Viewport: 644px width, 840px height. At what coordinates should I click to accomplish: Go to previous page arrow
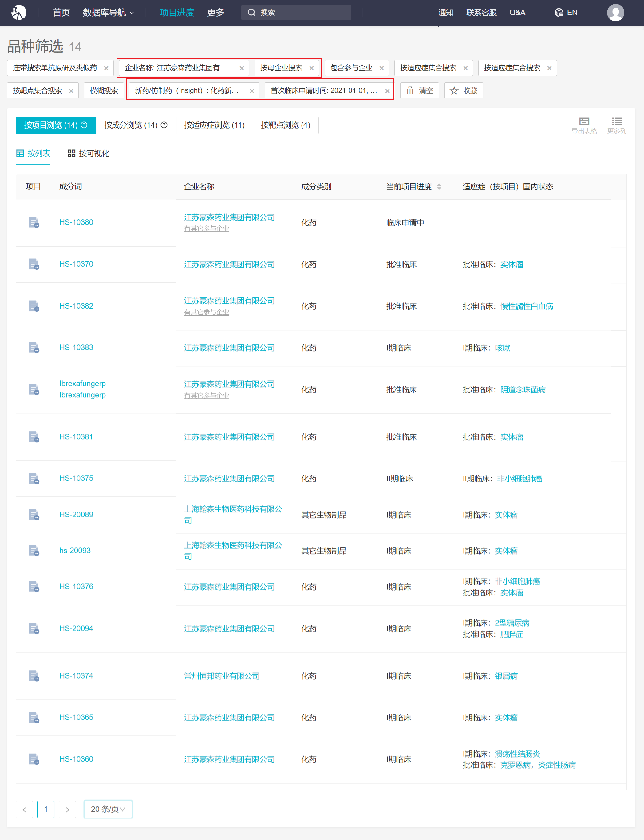(24, 809)
